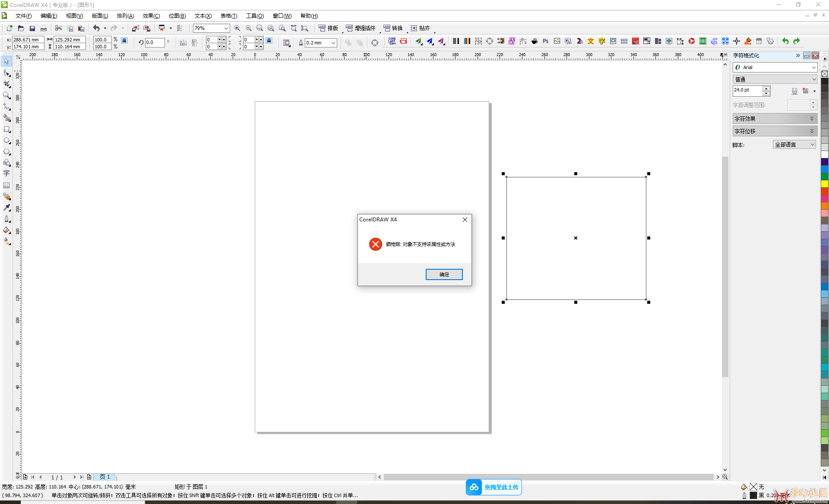Open the zoom level 79% dropdown
Viewport: 829px width, 504px height.
click(226, 28)
